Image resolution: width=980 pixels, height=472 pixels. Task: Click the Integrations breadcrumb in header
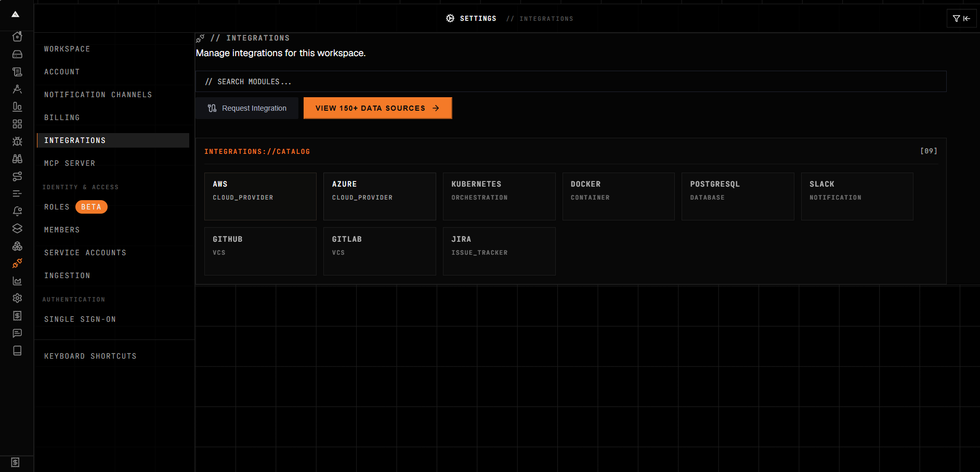(x=546, y=19)
